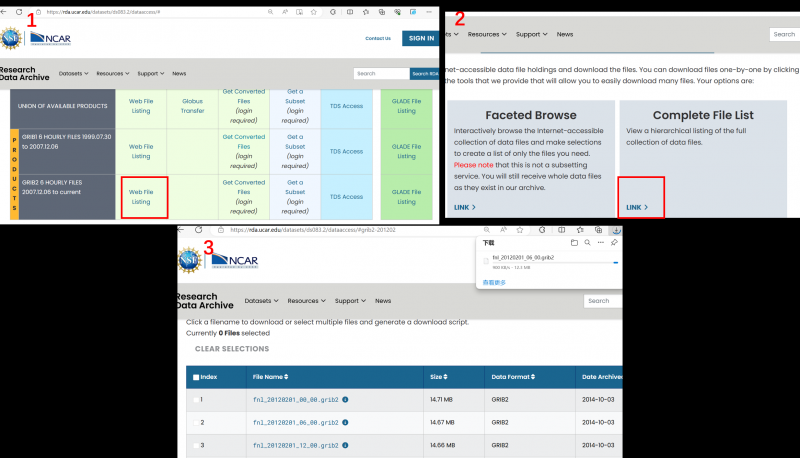Click LINK under Complete File List

tap(637, 207)
